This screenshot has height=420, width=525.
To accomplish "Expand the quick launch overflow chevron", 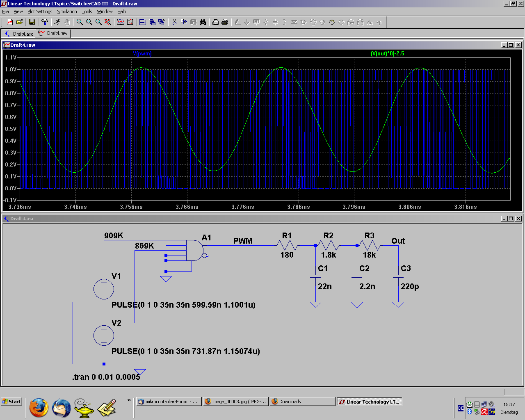I will click(129, 400).
